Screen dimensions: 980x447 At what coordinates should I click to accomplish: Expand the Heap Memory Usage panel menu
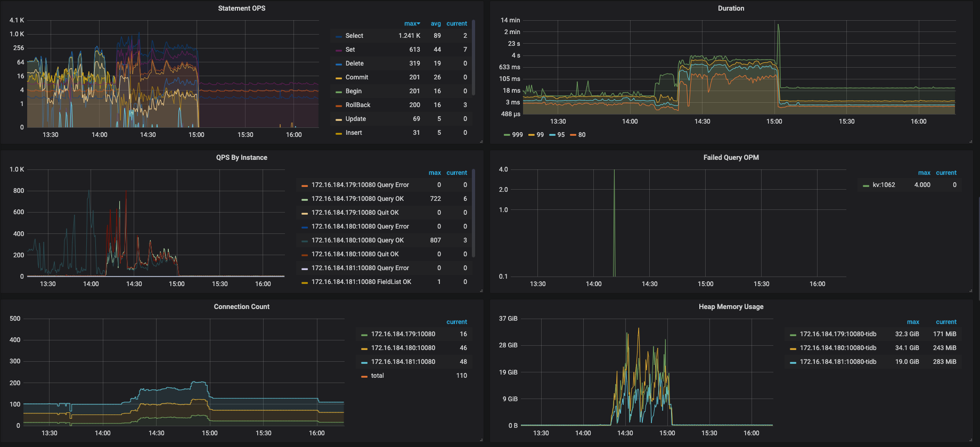click(x=731, y=307)
